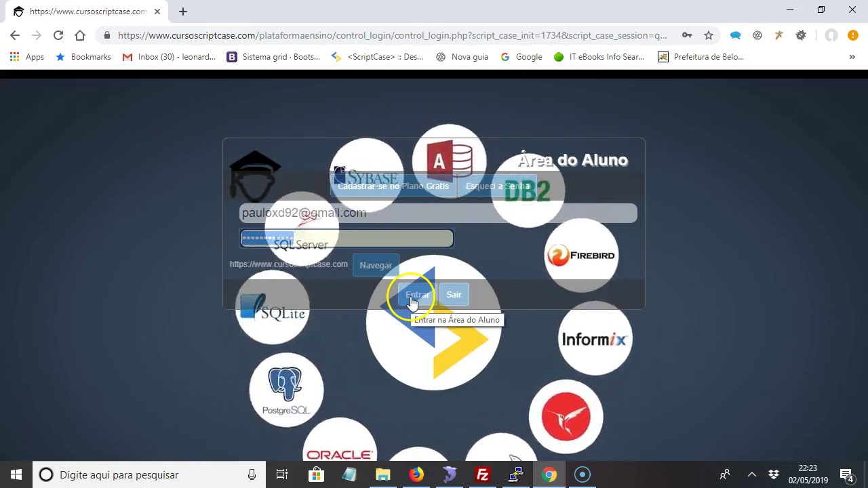Open the Windows Start menu
This screenshot has width=868, height=488.
16,474
